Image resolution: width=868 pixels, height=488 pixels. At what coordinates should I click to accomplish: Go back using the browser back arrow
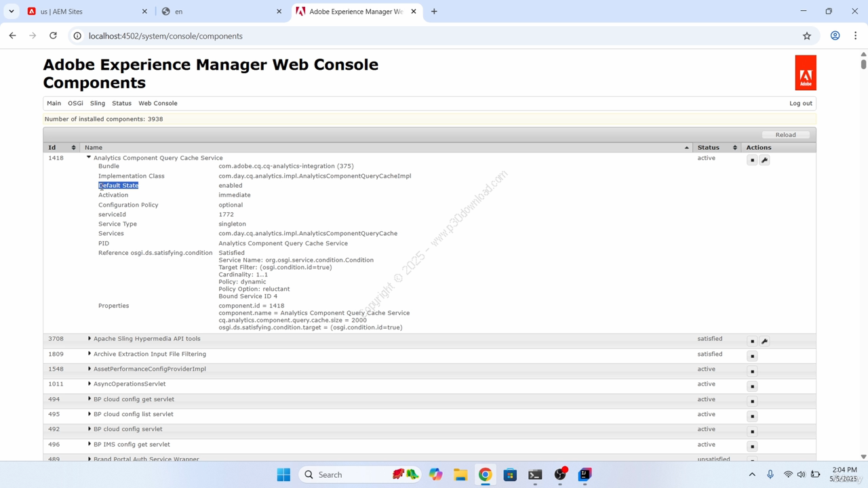point(13,36)
